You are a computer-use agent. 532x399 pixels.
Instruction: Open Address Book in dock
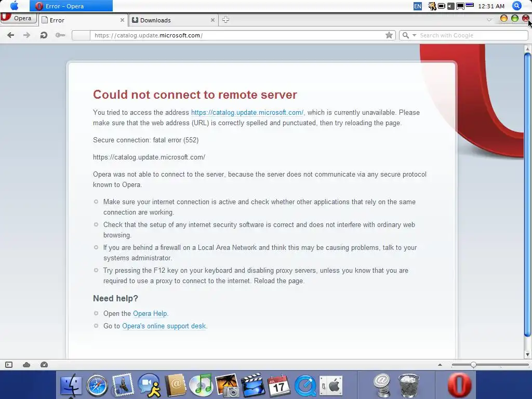[176, 385]
